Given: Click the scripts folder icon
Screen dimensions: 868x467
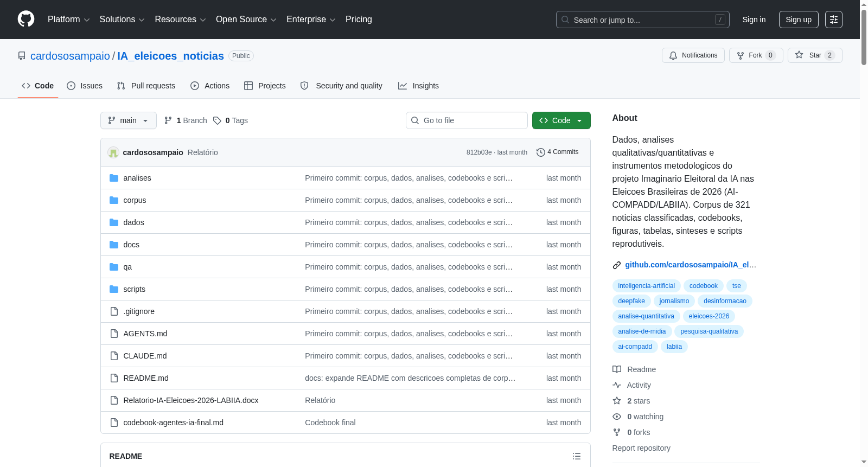Looking at the screenshot, I should click(114, 289).
